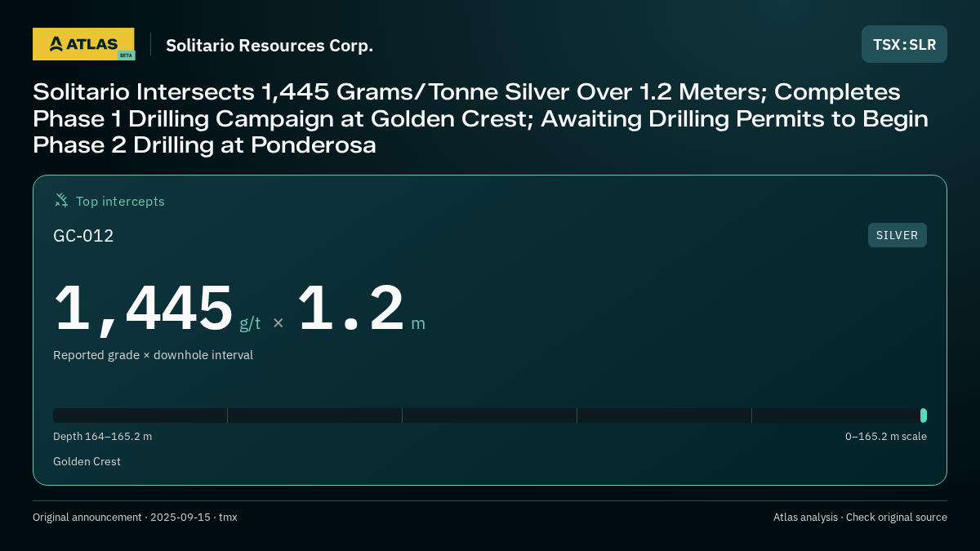The height and width of the screenshot is (551, 980).
Task: Select the GC-012 drill hole ID
Action: [83, 236]
